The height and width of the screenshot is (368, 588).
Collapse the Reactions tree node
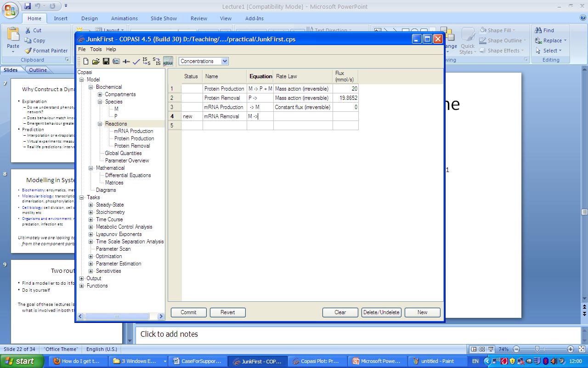click(100, 124)
